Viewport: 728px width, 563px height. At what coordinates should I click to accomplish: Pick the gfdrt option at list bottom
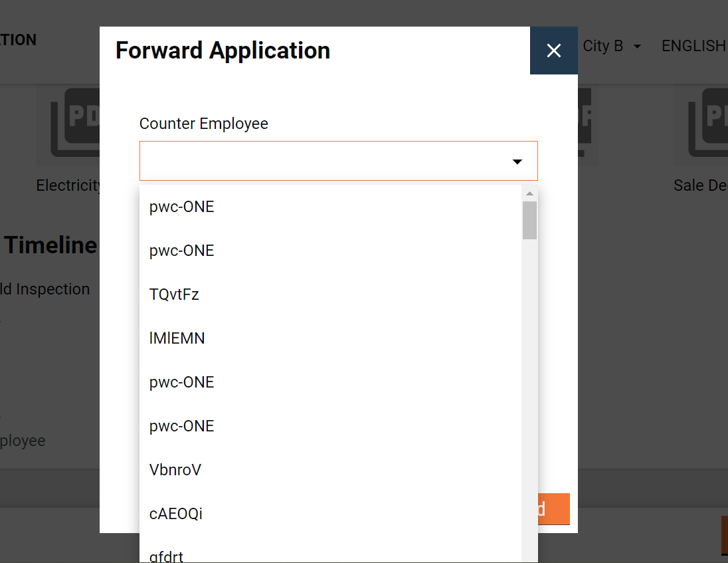(x=166, y=556)
